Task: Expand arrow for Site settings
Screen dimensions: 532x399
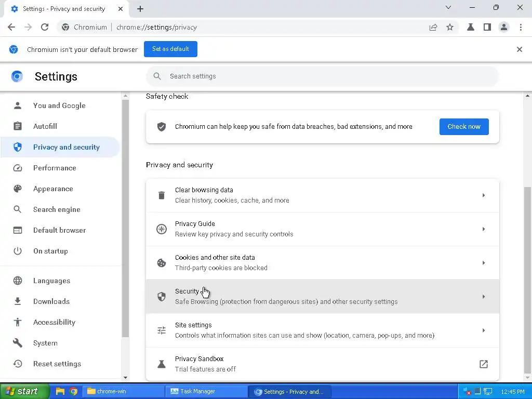Action: pyautogui.click(x=484, y=330)
